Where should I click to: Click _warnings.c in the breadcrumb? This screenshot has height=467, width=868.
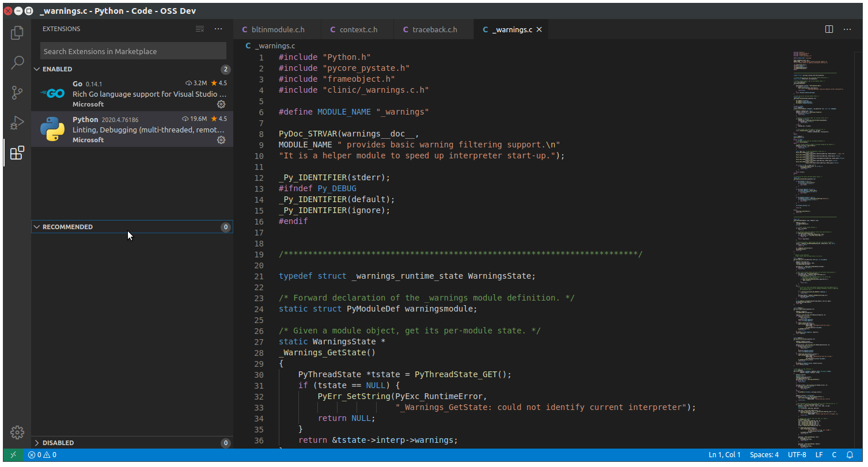(274, 45)
